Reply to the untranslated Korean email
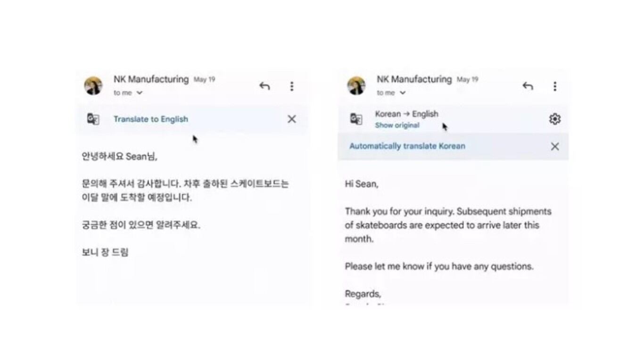This screenshot has height=361, width=644. (x=264, y=86)
